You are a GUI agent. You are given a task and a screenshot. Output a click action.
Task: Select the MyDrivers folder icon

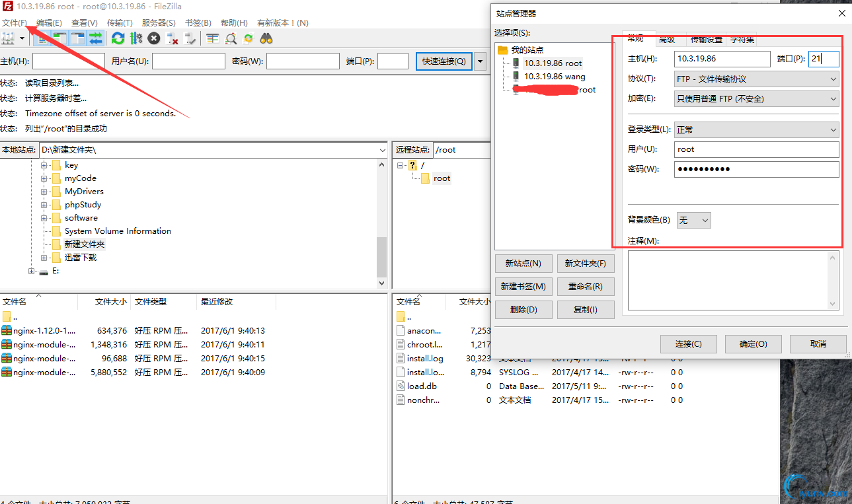(56, 192)
